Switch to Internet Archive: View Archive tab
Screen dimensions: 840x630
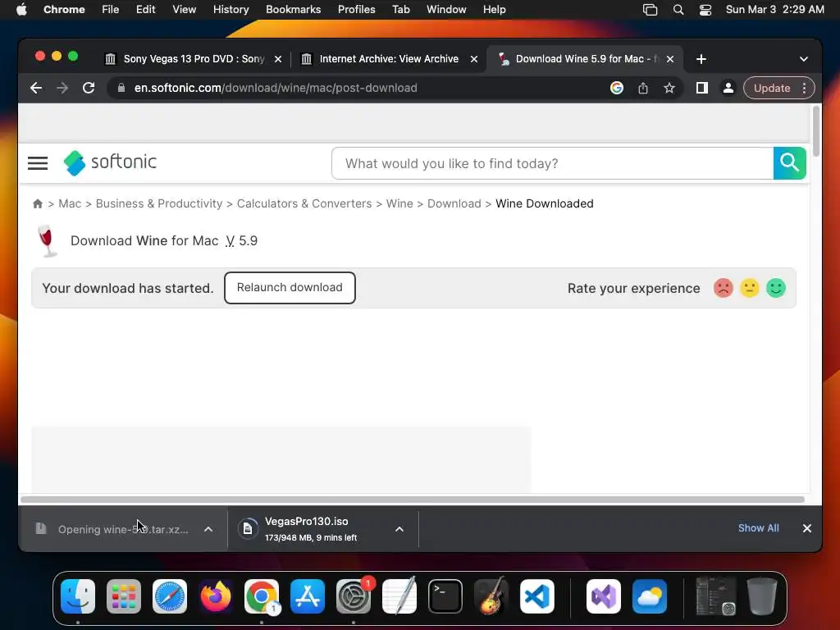click(x=388, y=59)
